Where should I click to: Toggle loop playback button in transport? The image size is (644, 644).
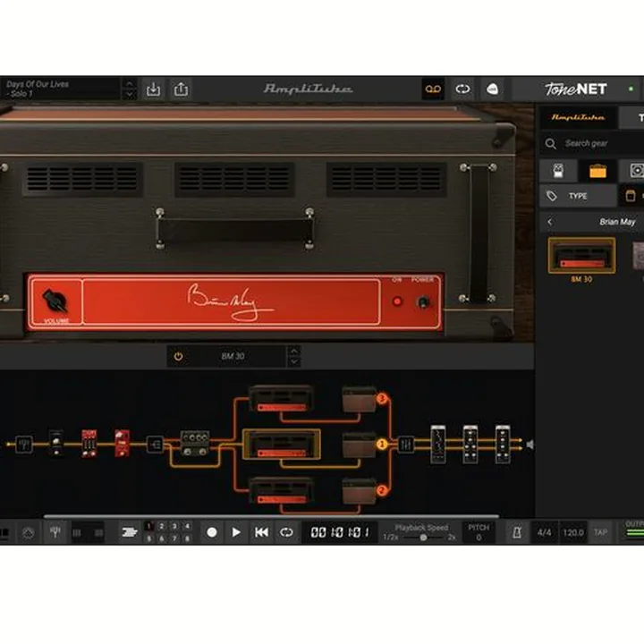(x=286, y=532)
